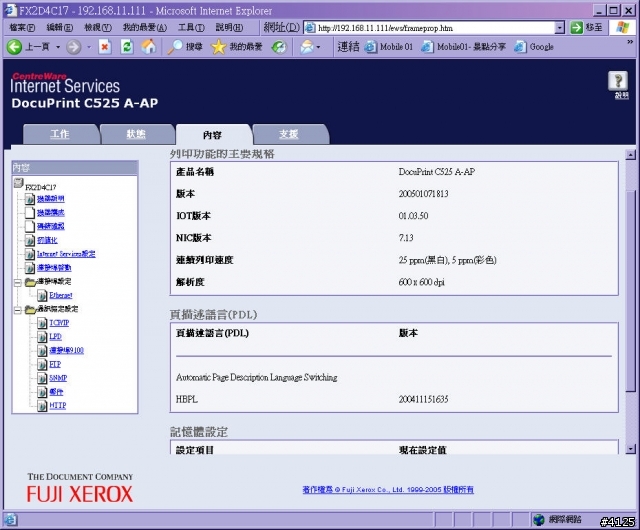Screen dimensions: 640x530
Task: Open the Internet Services設定 tree link
Action: 66,254
